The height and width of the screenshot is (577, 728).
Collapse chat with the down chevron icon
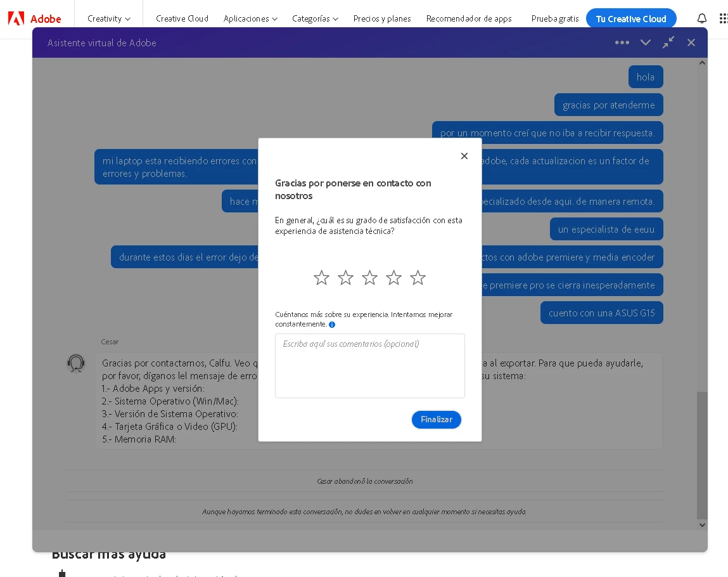(x=646, y=42)
